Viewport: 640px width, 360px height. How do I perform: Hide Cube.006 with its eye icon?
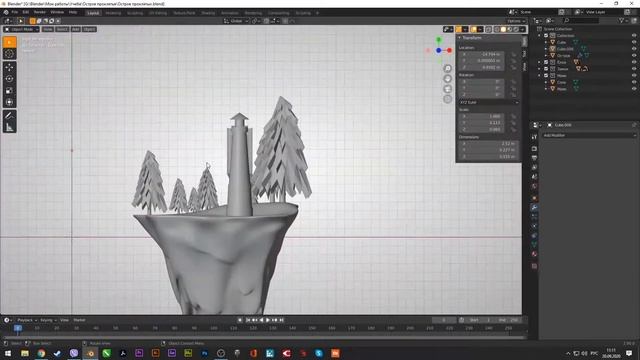pyautogui.click(x=634, y=49)
